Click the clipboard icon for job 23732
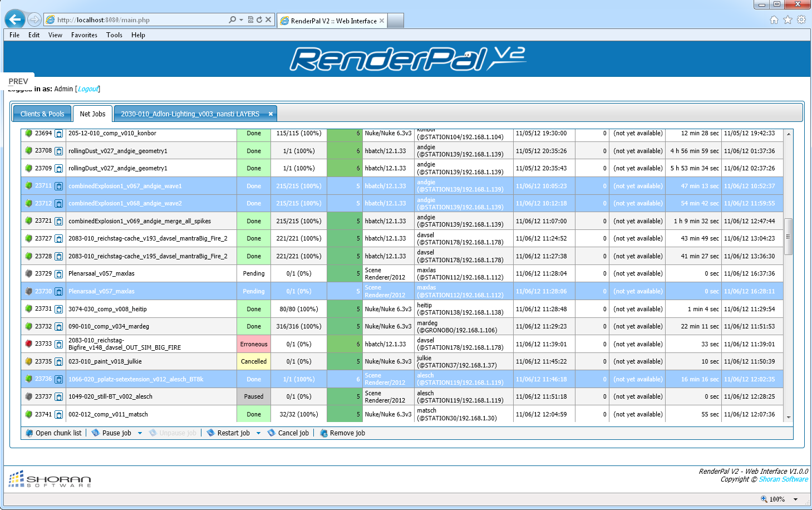Screen dimensions: 812x510 pyautogui.click(x=59, y=327)
